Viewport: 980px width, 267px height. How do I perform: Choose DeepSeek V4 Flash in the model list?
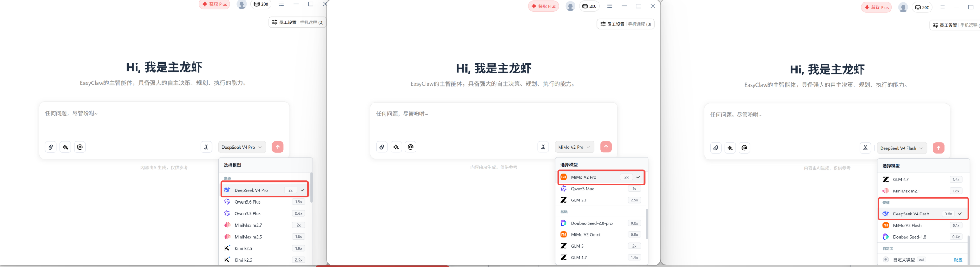tap(923, 214)
